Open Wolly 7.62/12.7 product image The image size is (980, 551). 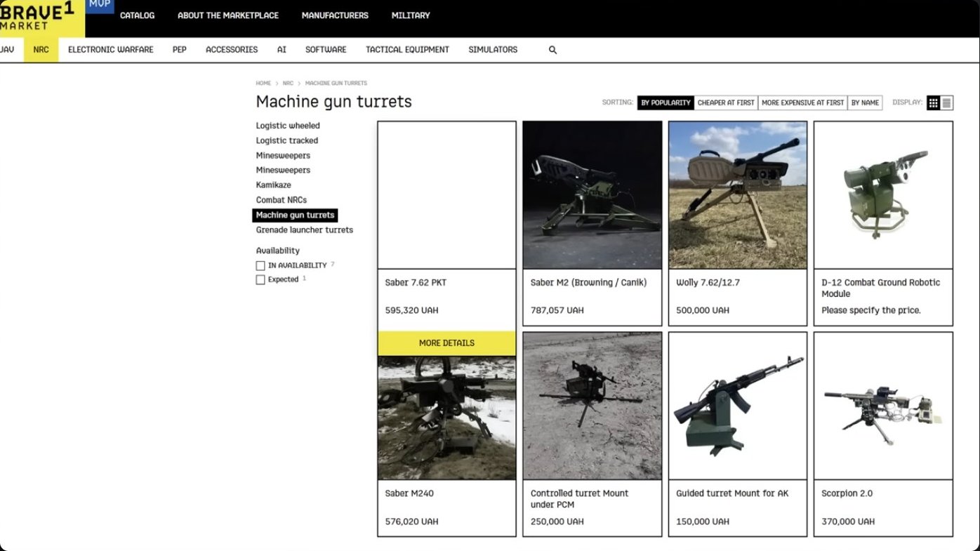(x=738, y=195)
